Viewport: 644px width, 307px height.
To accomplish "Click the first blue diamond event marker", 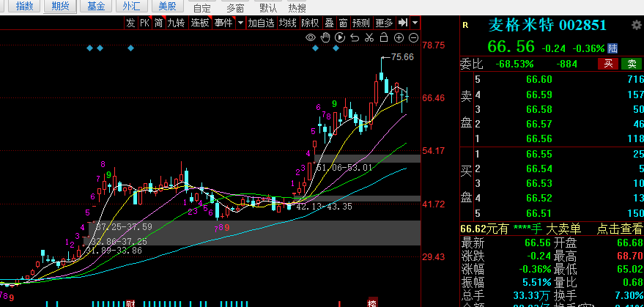I will point(90,48).
